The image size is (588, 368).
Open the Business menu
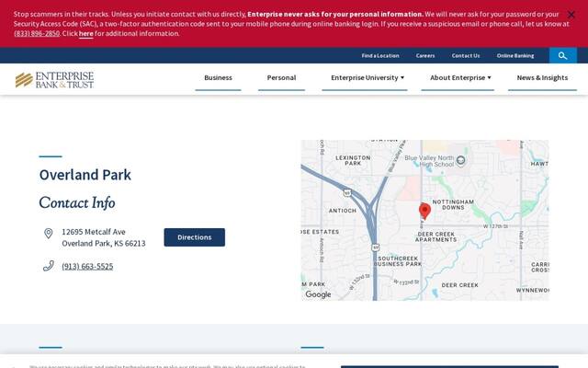(219, 77)
